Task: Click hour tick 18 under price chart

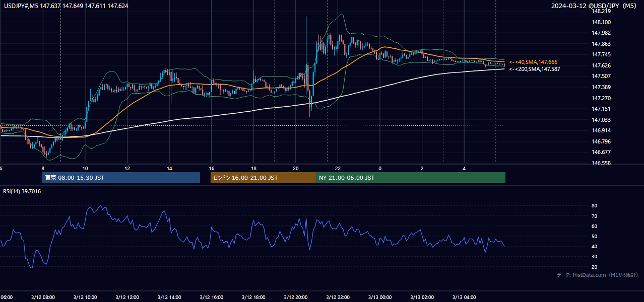Action: coord(254,169)
